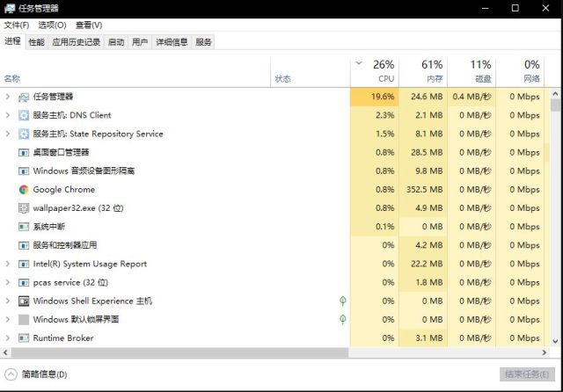Select the Google Chrome process name
This screenshot has width=563, height=392.
(64, 189)
